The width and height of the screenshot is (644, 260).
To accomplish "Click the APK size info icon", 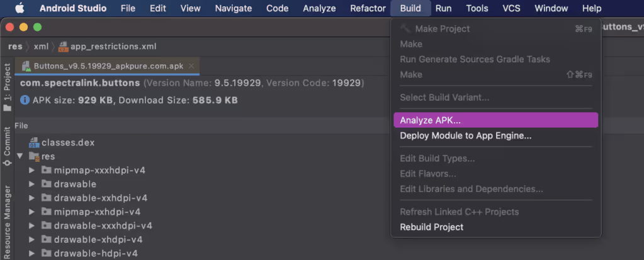I will pyautogui.click(x=25, y=100).
